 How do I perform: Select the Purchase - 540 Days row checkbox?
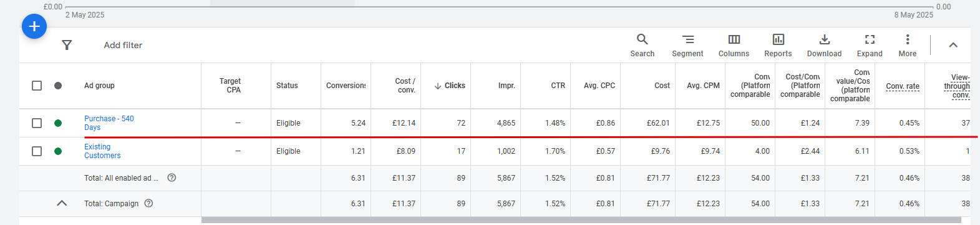37,123
